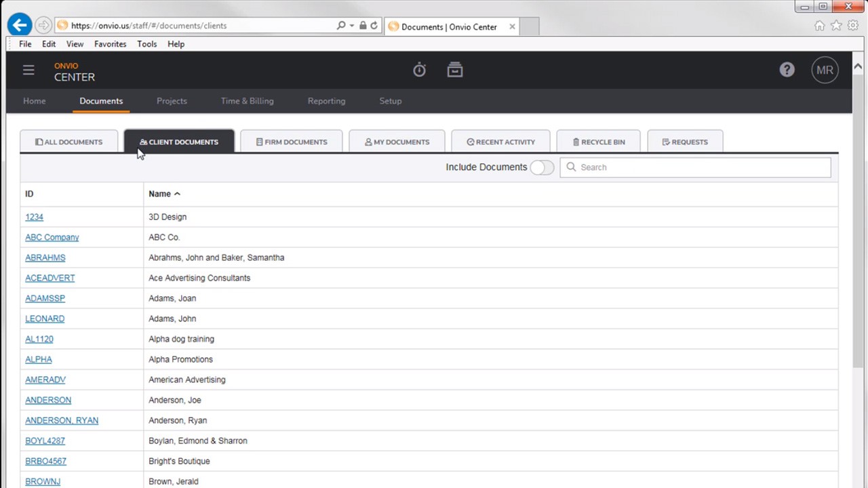Open the MR user profile avatar
Image resolution: width=868 pixels, height=488 pixels.
pos(825,70)
